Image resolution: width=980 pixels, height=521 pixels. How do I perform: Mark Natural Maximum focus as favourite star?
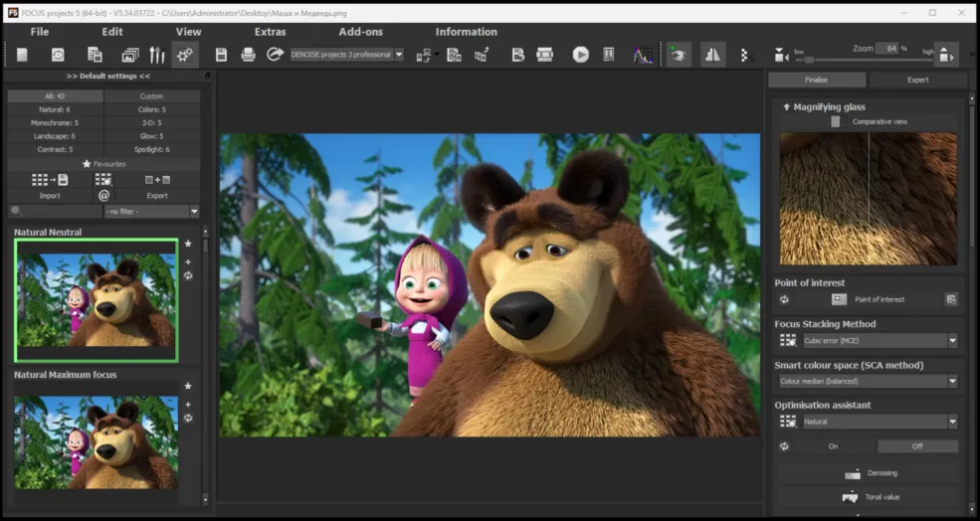coord(188,386)
